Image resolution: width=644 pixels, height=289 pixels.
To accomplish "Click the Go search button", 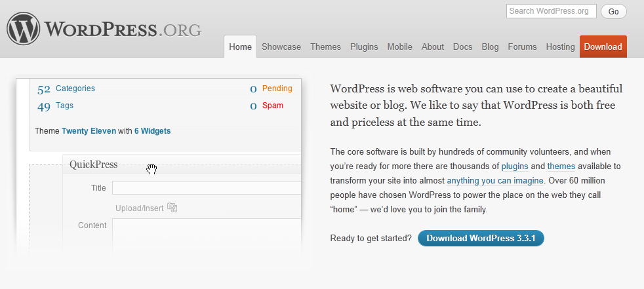I will 614,12.
